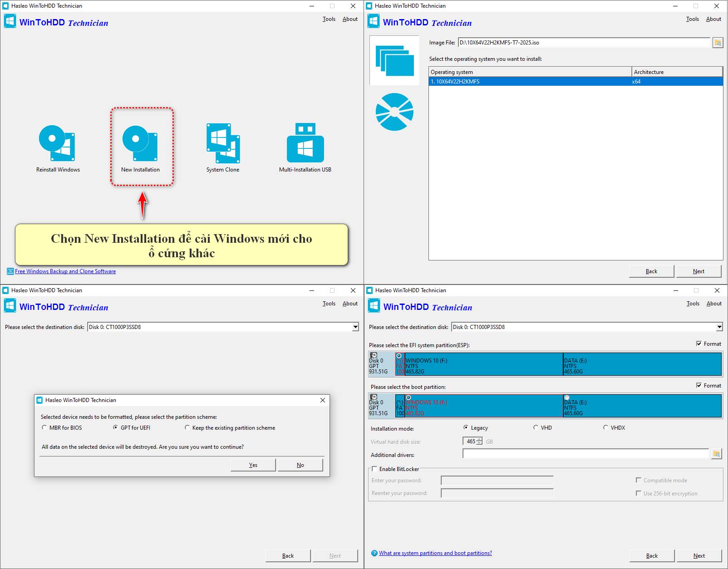Click backup software link icon

[10, 271]
